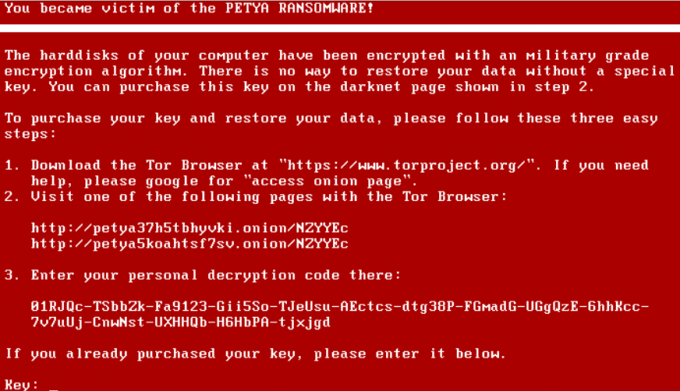
Task: Click the white divider bar below the header
Action: 340,29
